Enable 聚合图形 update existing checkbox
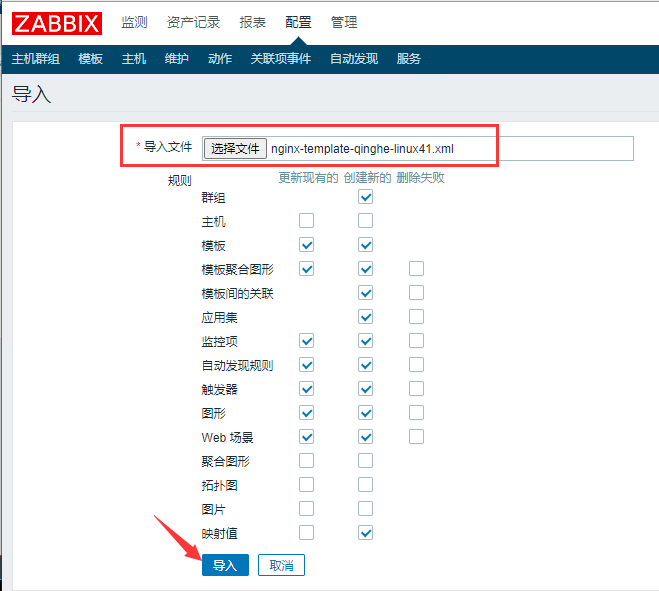The height and width of the screenshot is (591, 659). click(306, 461)
